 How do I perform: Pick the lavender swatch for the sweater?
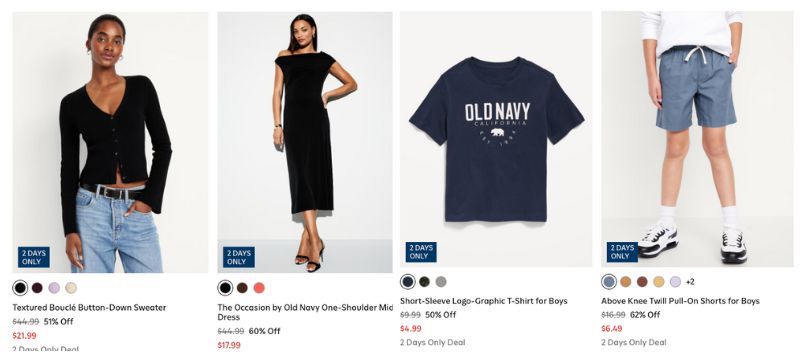point(54,288)
